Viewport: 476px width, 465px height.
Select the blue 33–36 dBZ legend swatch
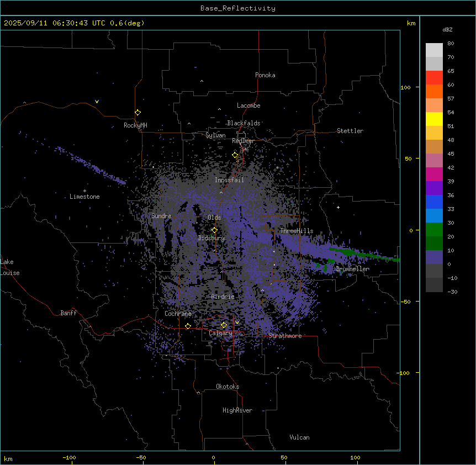coord(434,202)
